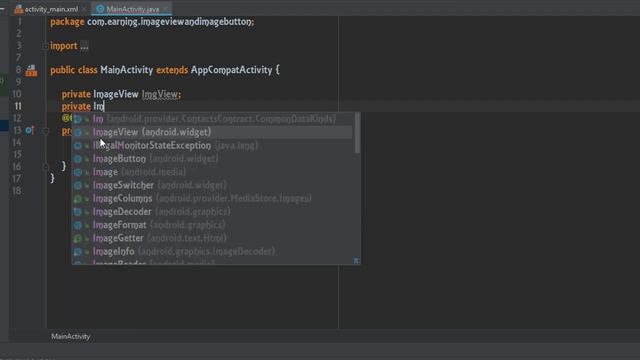The height and width of the screenshot is (360, 640).
Task: Click the Java class icon on MainActivity.java tab
Action: tap(100, 9)
